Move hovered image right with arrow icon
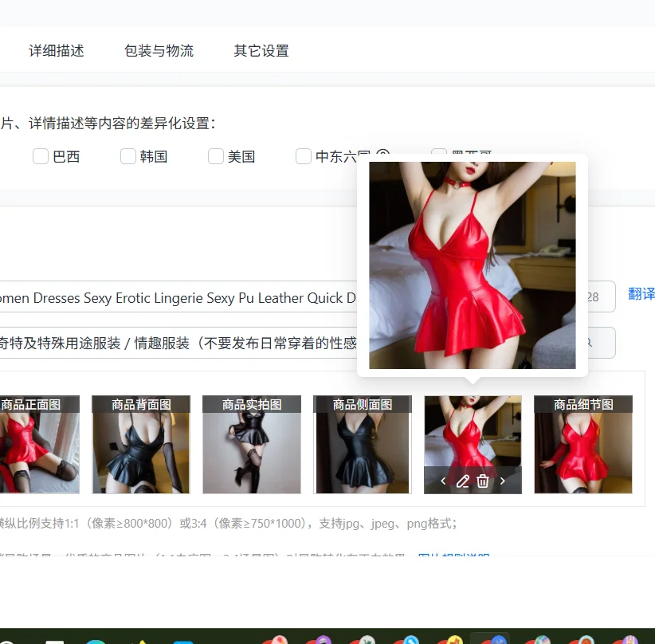 [503, 481]
